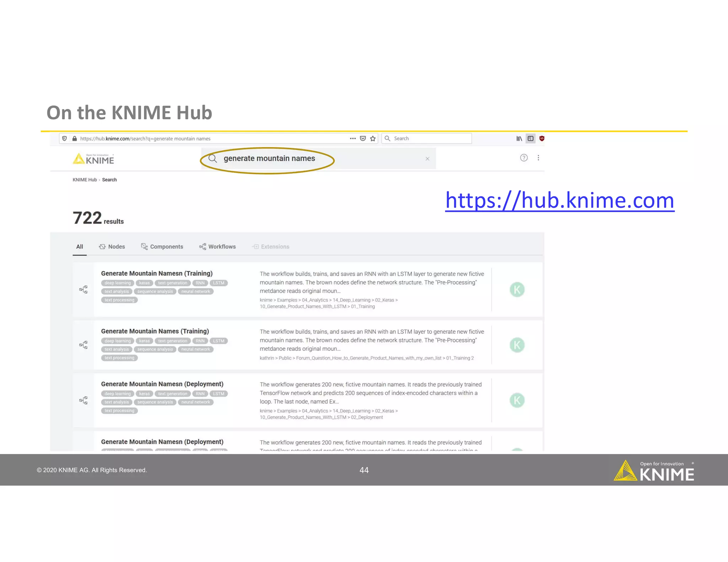Go to KNIME Hub breadcrumb link
728x562 pixels.
[x=85, y=180]
